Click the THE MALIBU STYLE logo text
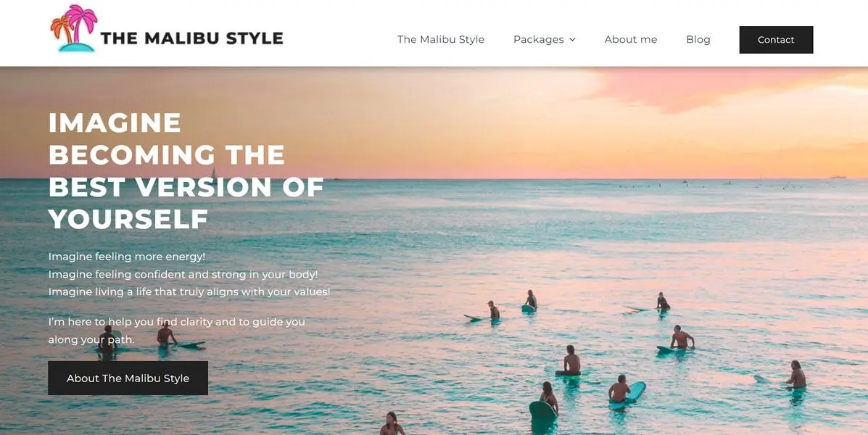The height and width of the screenshot is (435, 868). click(191, 38)
